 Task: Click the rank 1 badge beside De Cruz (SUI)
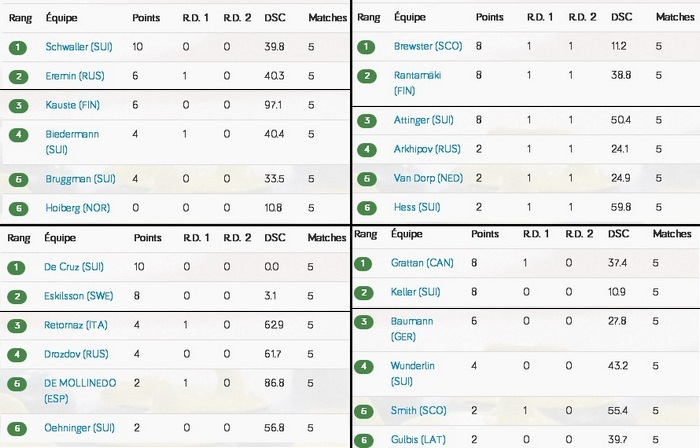tap(18, 267)
